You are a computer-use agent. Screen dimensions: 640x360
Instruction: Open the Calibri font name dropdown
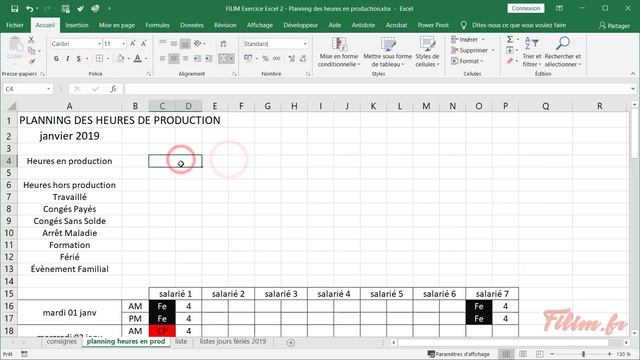click(x=99, y=44)
